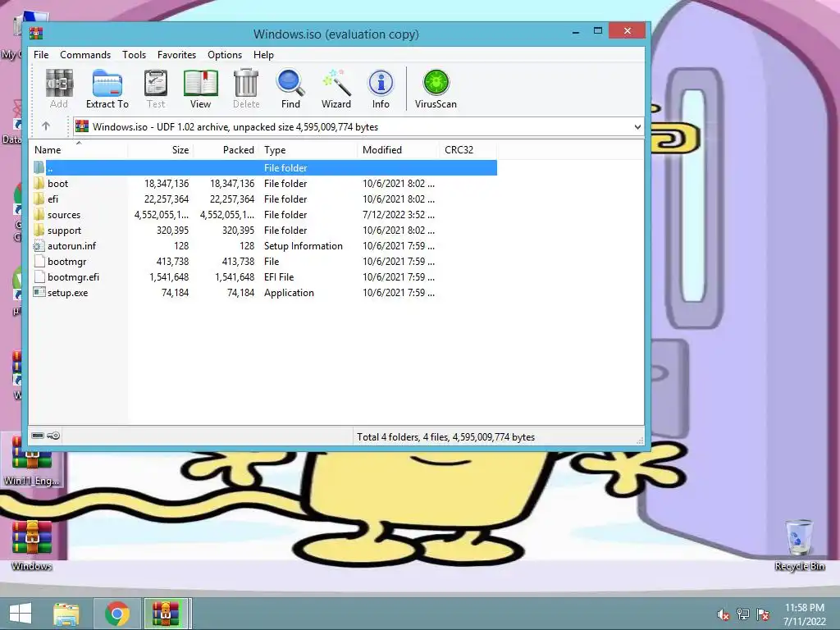Select the setup.exe application icon
This screenshot has height=630, width=840.
point(39,293)
